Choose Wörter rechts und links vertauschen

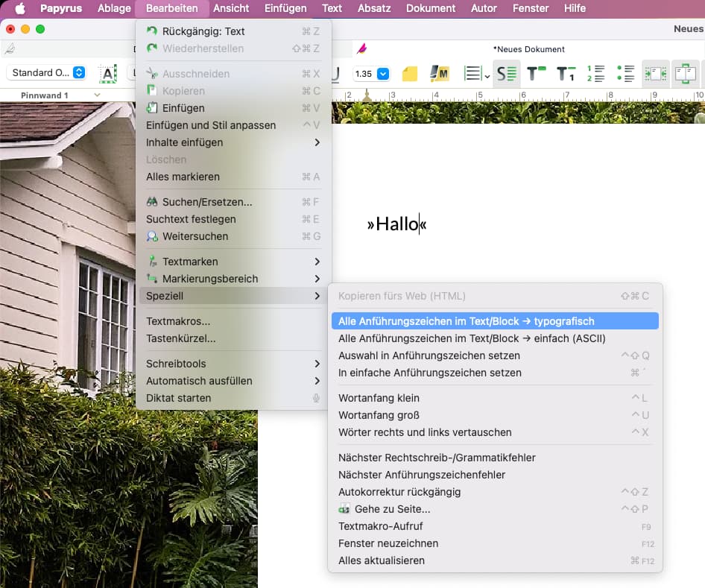(x=495, y=432)
